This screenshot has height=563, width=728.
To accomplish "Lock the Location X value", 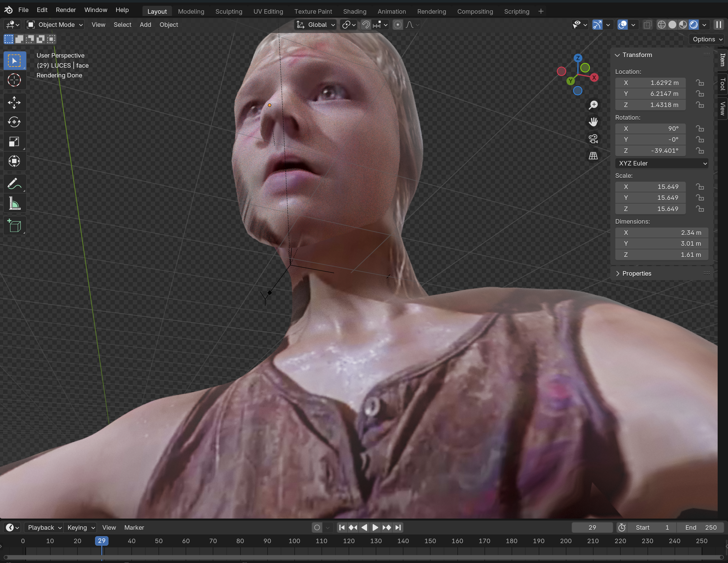I will click(x=700, y=83).
